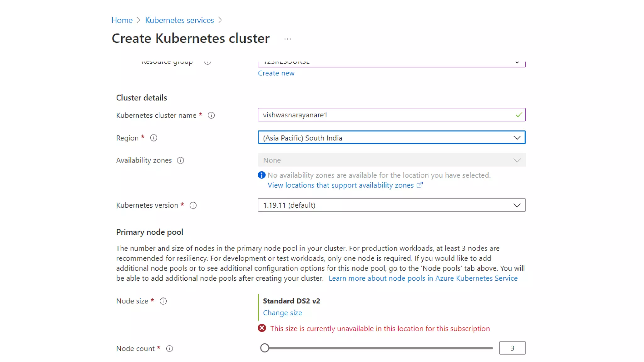Click the Availability zones dropdown
The width and height of the screenshot is (644, 362).
pyautogui.click(x=391, y=160)
